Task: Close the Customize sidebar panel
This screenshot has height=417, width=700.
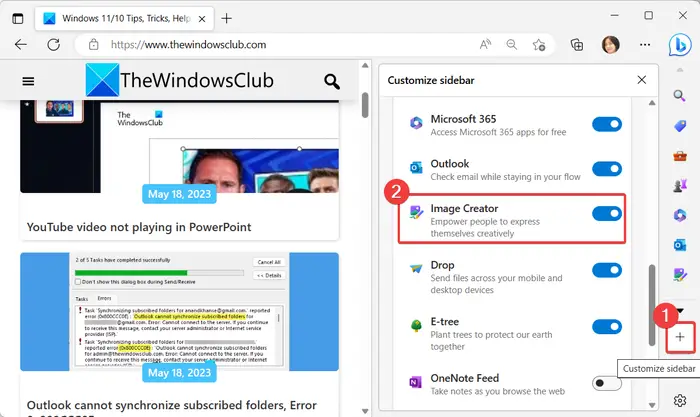Action: [x=642, y=80]
